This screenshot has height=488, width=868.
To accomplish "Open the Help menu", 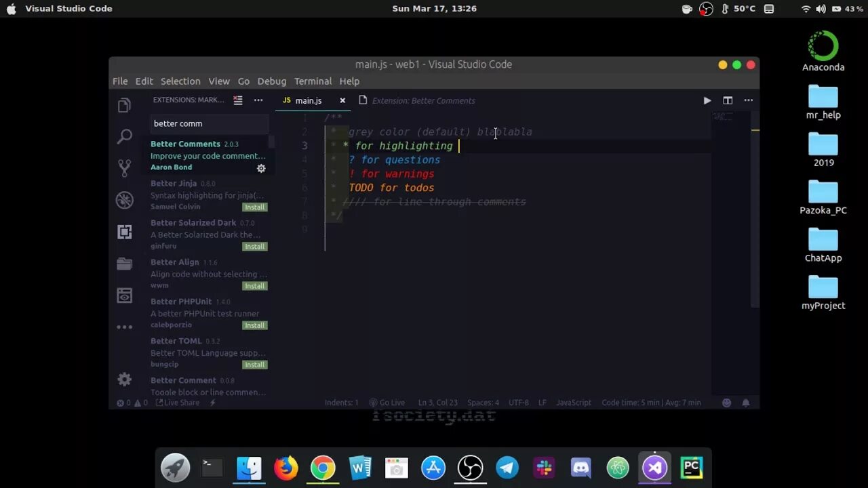I will pyautogui.click(x=349, y=81).
